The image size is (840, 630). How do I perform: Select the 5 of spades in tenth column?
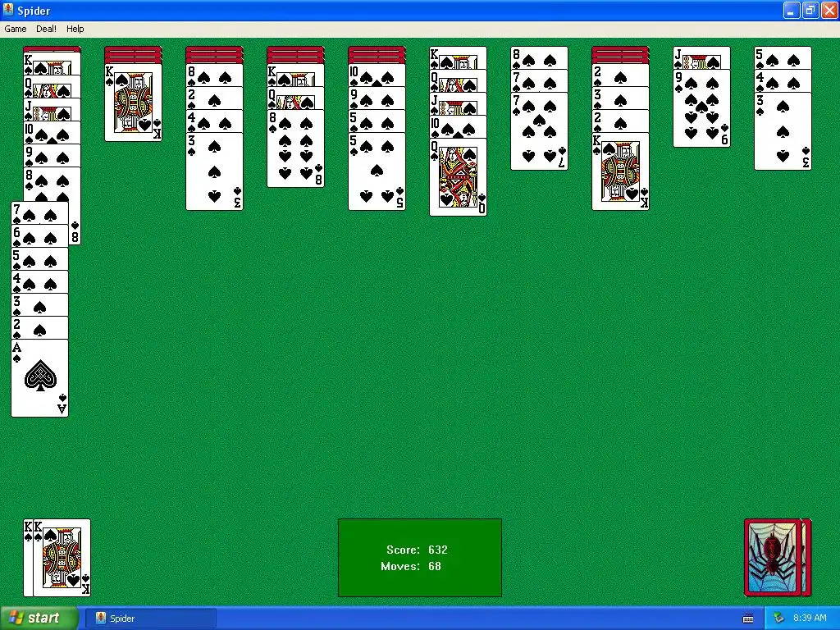[x=783, y=58]
